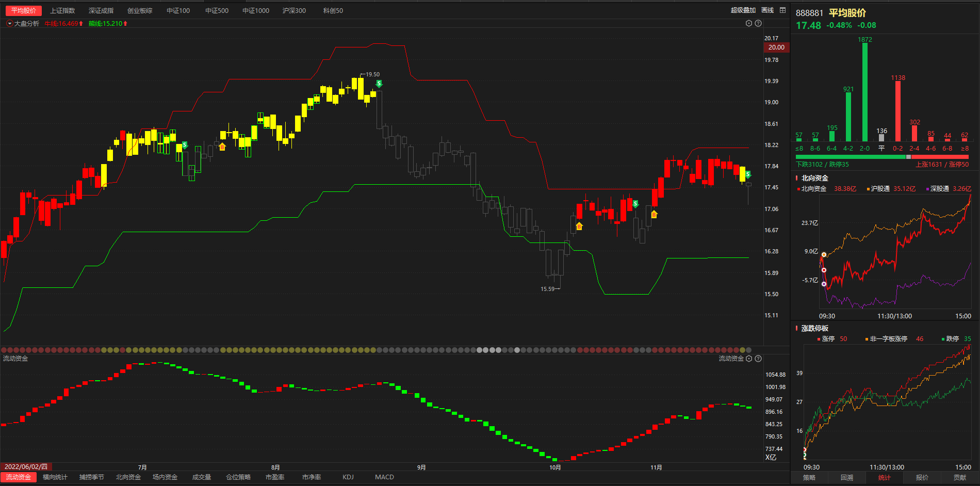The width and height of the screenshot is (980, 486).
Task: Select the 场内资金 bottom indicator tab
Action: tap(165, 477)
